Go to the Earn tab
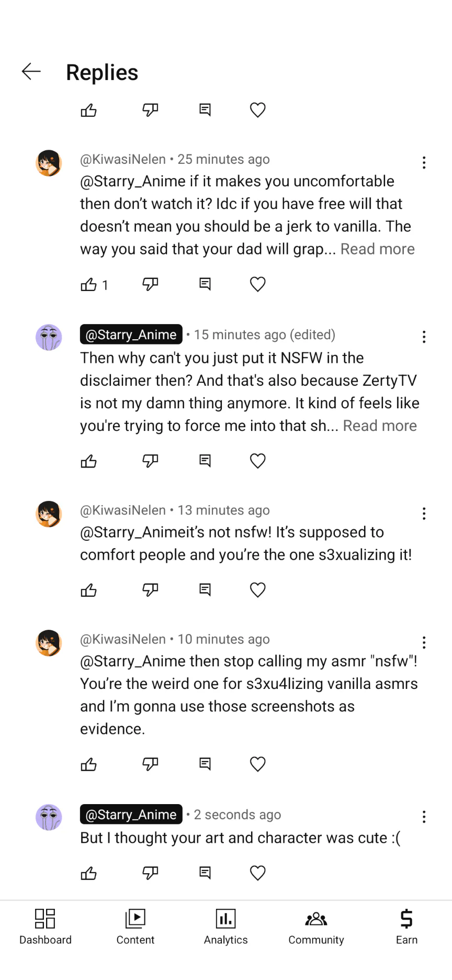Image resolution: width=452 pixels, height=980 pixels. pos(406,927)
